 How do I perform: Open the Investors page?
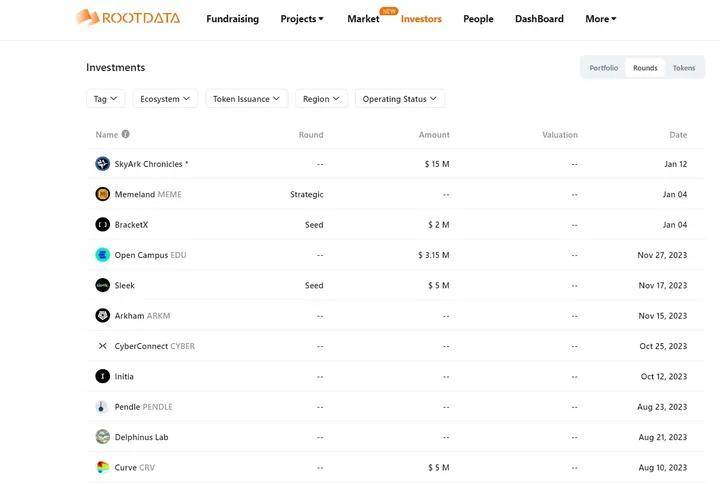[421, 19]
